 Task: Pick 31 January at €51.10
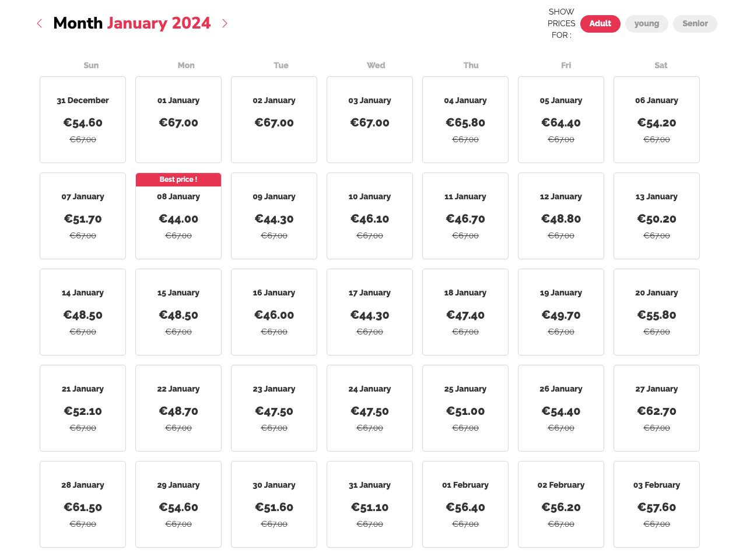pyautogui.click(x=370, y=505)
